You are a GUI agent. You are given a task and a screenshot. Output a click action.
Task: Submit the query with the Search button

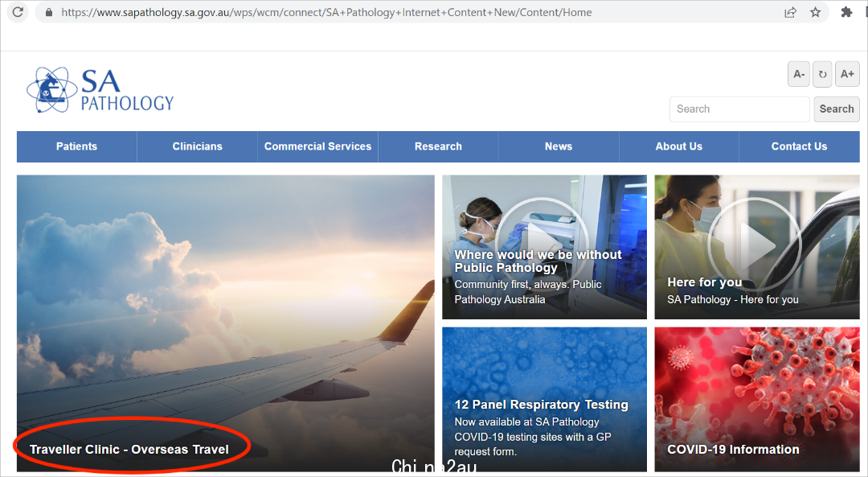(x=837, y=109)
